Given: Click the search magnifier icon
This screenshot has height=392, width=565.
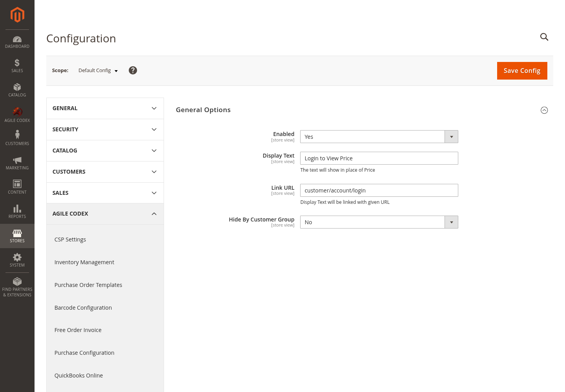Looking at the screenshot, I should [544, 37].
